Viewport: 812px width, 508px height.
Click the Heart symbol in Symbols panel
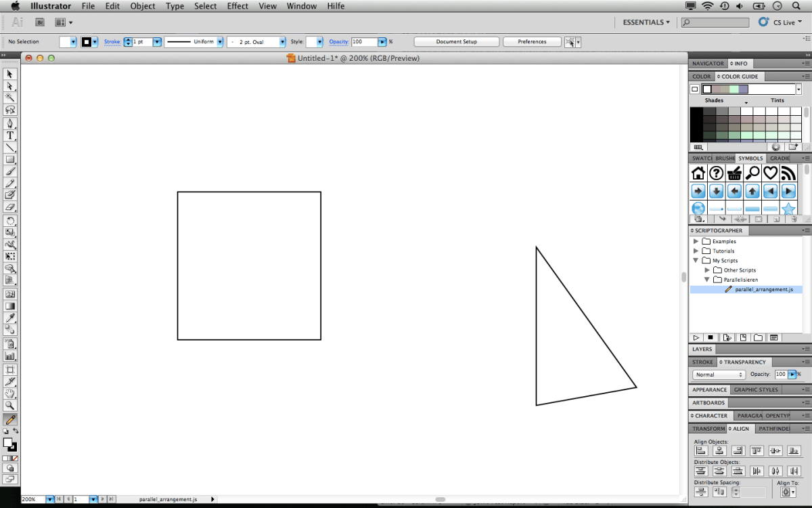tap(770, 173)
